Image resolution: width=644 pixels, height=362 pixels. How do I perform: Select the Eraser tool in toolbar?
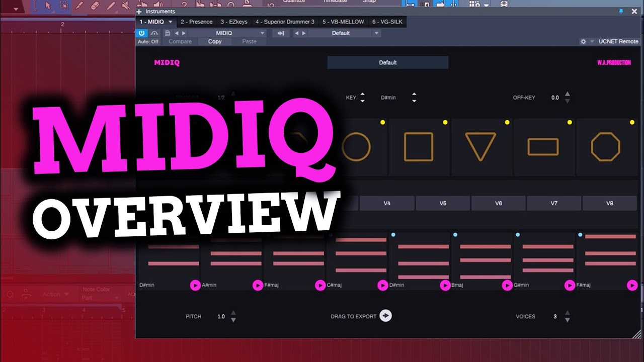[x=95, y=6]
